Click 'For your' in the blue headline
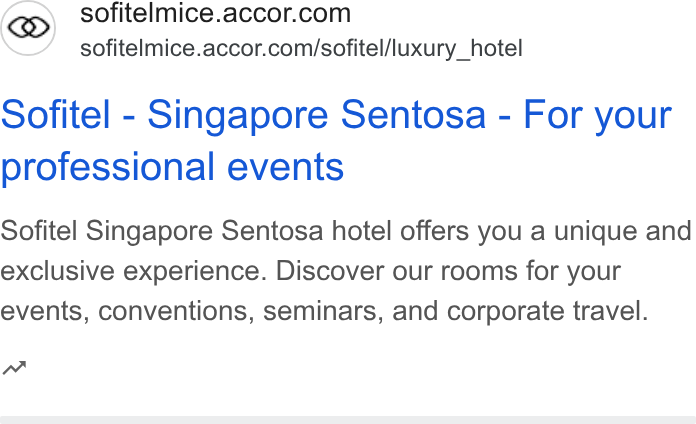The height and width of the screenshot is (424, 696). point(597,115)
